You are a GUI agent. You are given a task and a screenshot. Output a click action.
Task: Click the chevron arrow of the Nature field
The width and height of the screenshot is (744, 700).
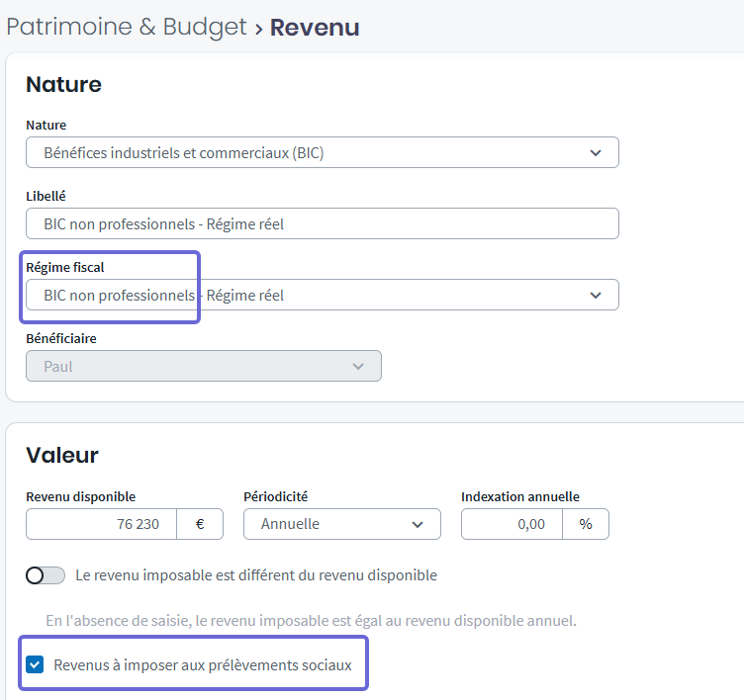point(596,152)
